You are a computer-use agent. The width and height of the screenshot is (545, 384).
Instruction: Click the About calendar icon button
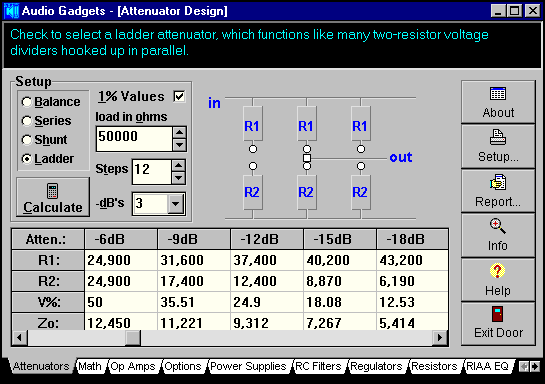click(x=498, y=102)
